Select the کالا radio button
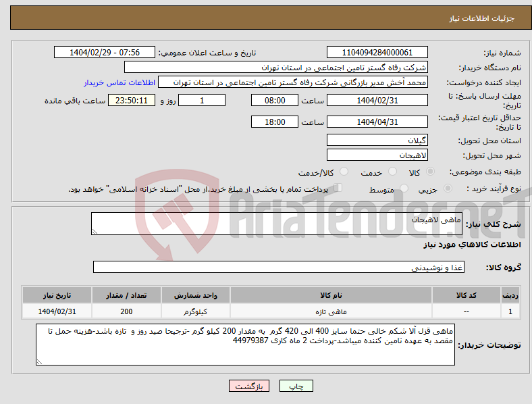This screenshot has height=404, width=532. click(x=430, y=172)
